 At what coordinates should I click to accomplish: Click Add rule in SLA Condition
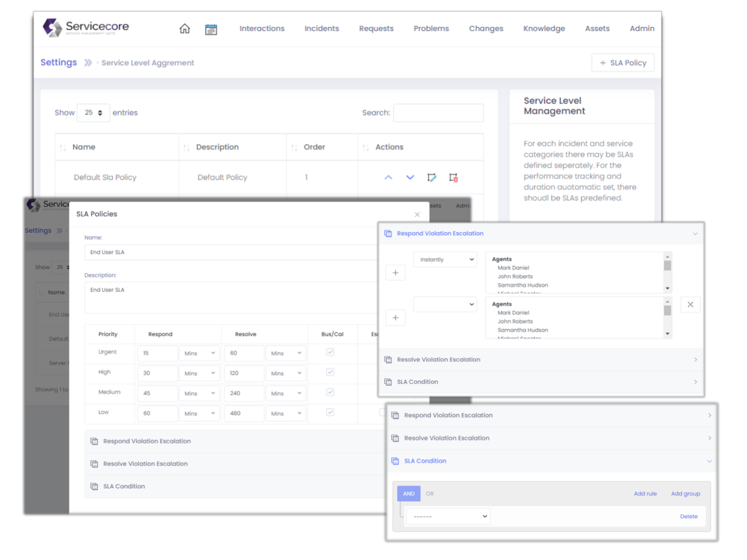coord(645,493)
